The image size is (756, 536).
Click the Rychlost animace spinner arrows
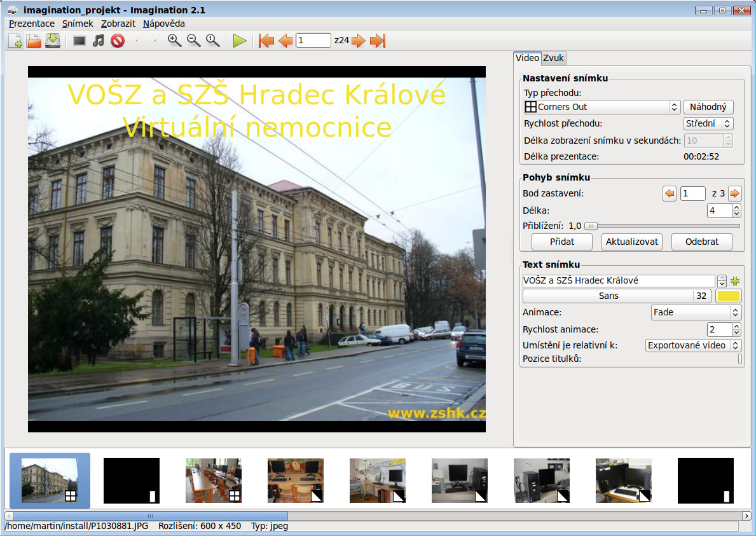click(736, 330)
